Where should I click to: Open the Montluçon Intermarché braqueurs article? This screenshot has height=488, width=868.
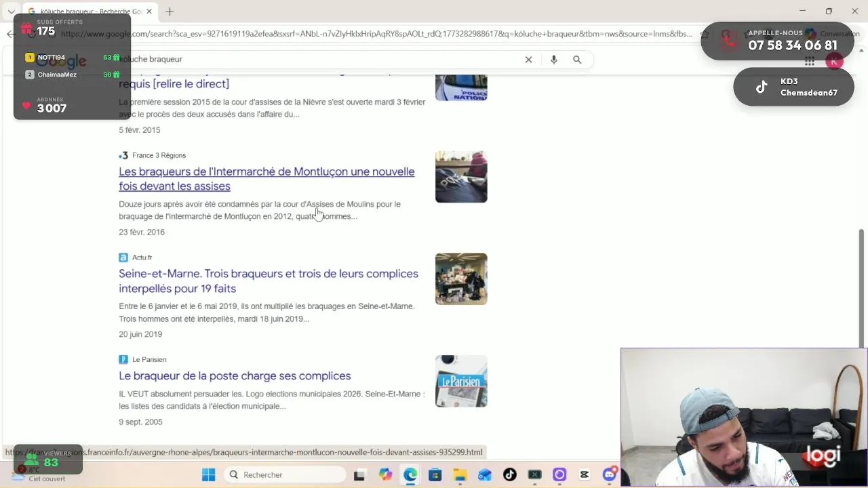pos(267,179)
